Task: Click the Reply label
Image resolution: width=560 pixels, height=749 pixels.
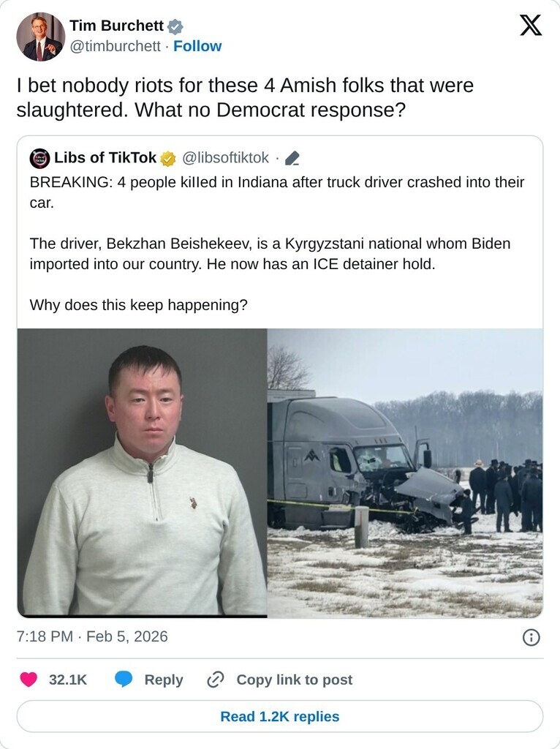Action: tap(164, 680)
